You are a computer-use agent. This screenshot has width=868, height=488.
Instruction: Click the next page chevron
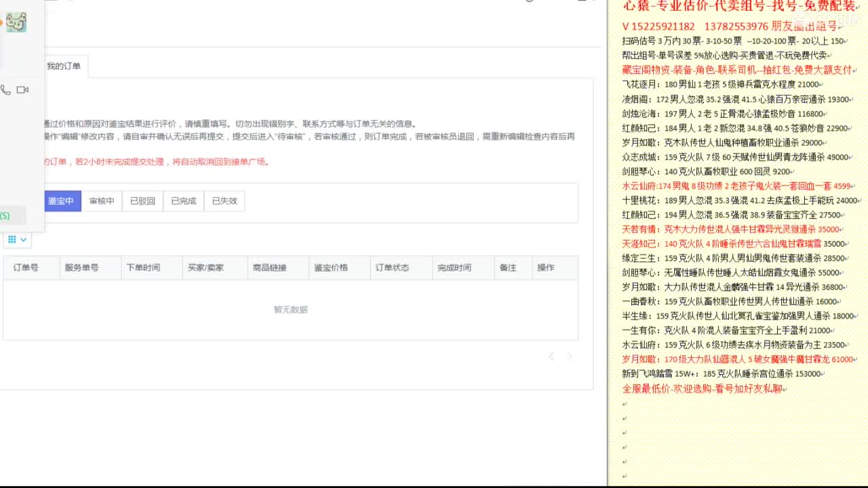pos(570,356)
